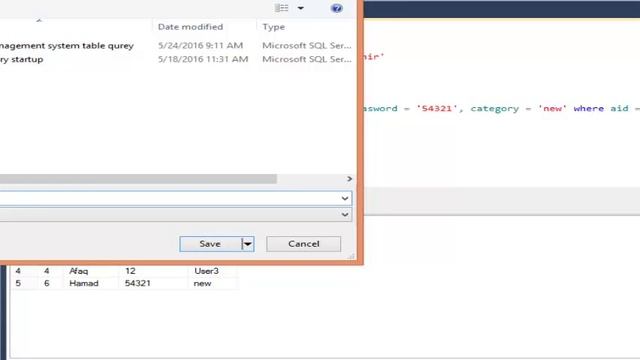This screenshot has width=640, height=360.
Task: Select date '5/18/2016 11:31 AM' cell
Action: (203, 59)
